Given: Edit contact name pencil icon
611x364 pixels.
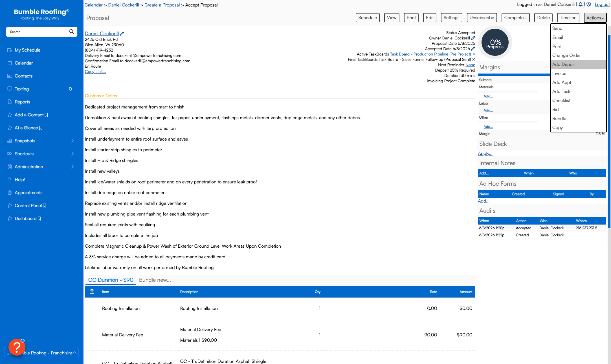Looking at the screenshot, I should coord(122,34).
